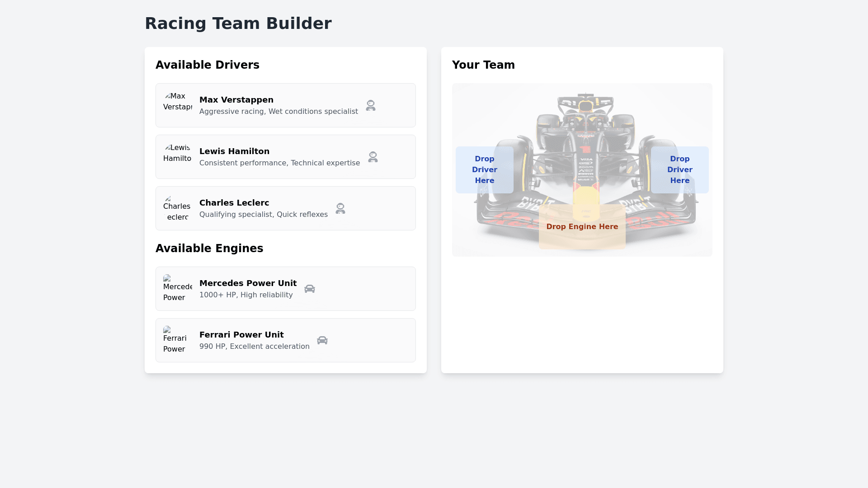Click the left Drop Driver Here zone
868x488 pixels.
pyautogui.click(x=485, y=170)
